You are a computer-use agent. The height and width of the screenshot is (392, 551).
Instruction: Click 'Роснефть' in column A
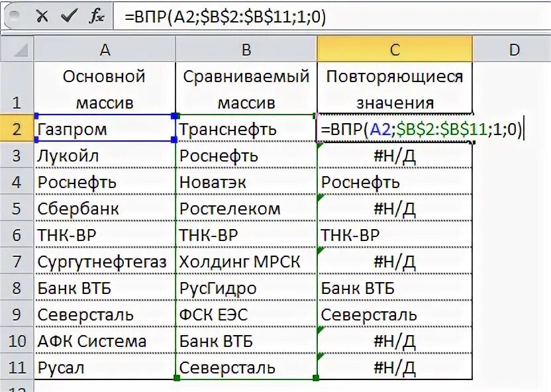point(105,181)
